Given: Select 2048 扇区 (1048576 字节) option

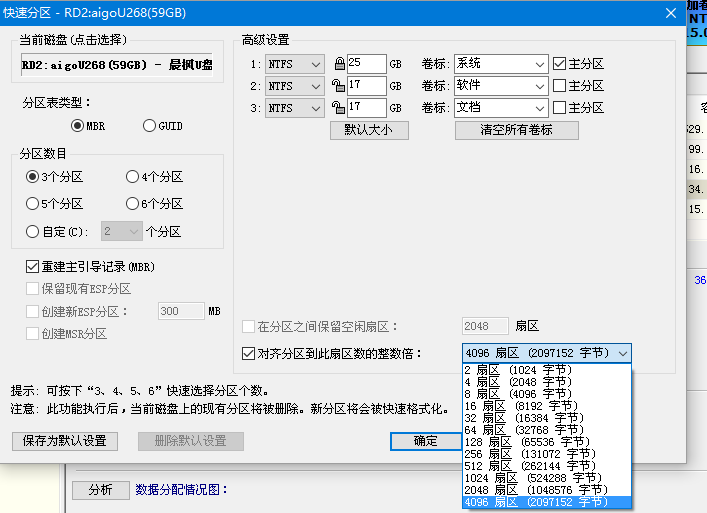Looking at the screenshot, I should [x=547, y=490].
